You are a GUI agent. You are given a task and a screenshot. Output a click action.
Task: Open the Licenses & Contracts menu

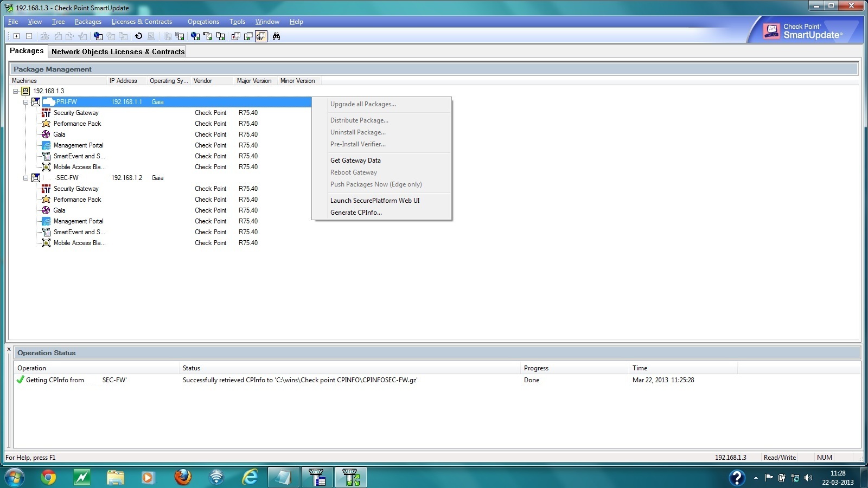[142, 22]
